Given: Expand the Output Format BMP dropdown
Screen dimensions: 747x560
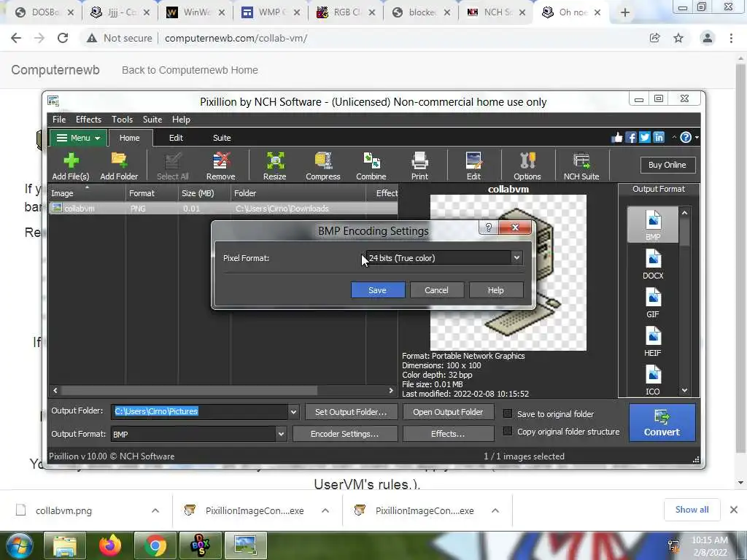Looking at the screenshot, I should click(x=281, y=434).
